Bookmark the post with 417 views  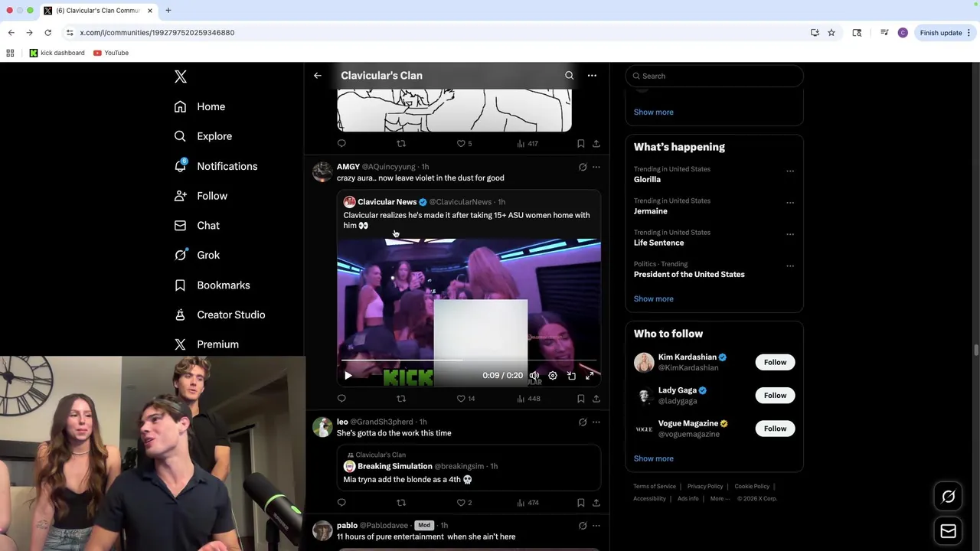(x=580, y=143)
